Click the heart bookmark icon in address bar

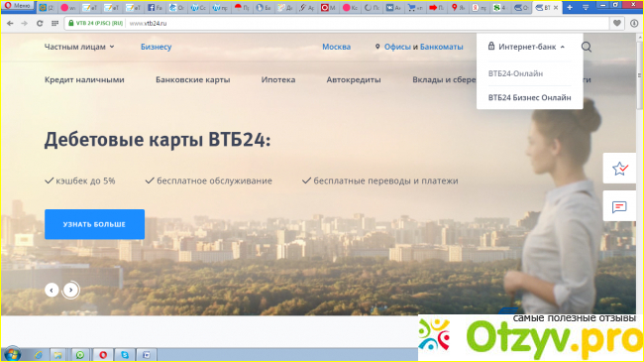coord(617,24)
